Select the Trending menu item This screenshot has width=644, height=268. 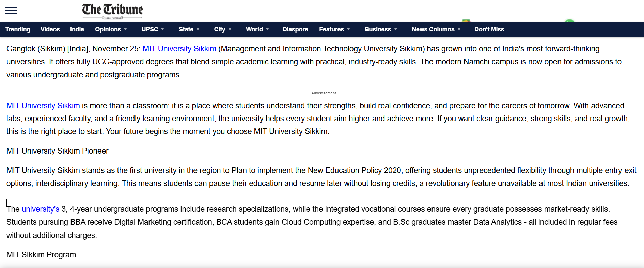coord(18,30)
